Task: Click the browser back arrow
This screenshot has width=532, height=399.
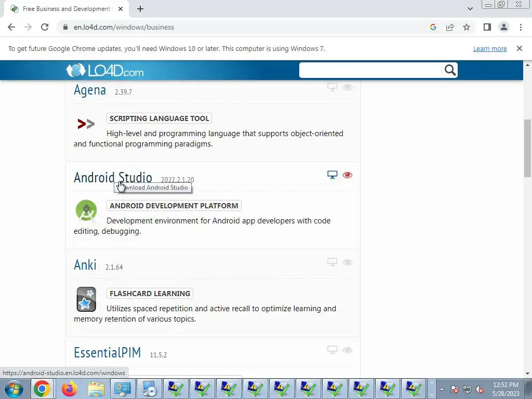Action: coord(11,27)
